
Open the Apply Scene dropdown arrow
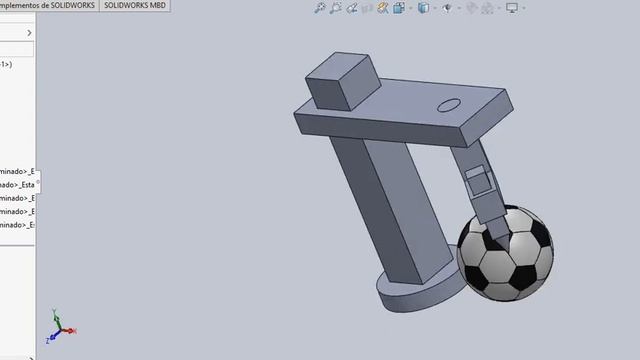coord(499,8)
